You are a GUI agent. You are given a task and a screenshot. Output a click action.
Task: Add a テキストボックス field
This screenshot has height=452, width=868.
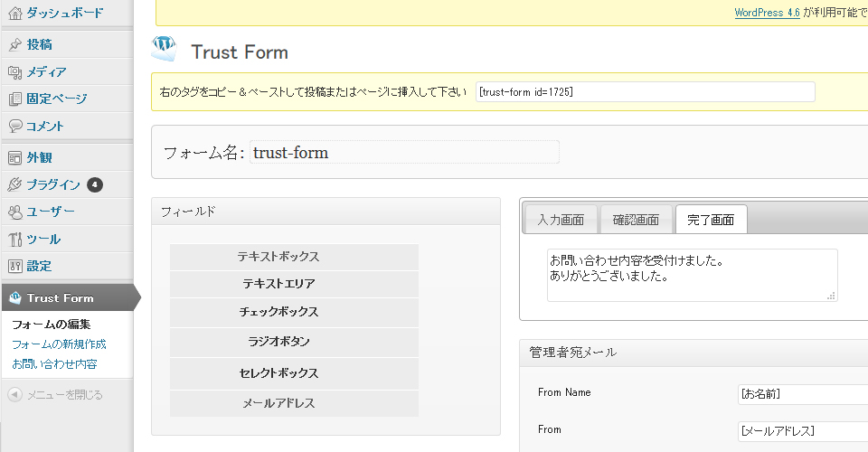(294, 257)
